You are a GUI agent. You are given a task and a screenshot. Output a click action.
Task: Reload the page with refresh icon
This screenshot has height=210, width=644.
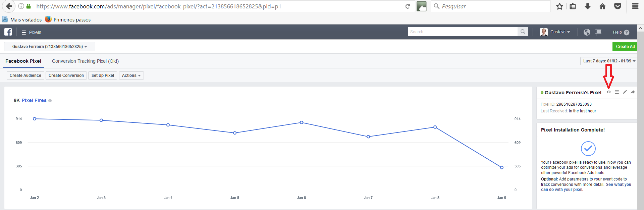click(x=408, y=6)
